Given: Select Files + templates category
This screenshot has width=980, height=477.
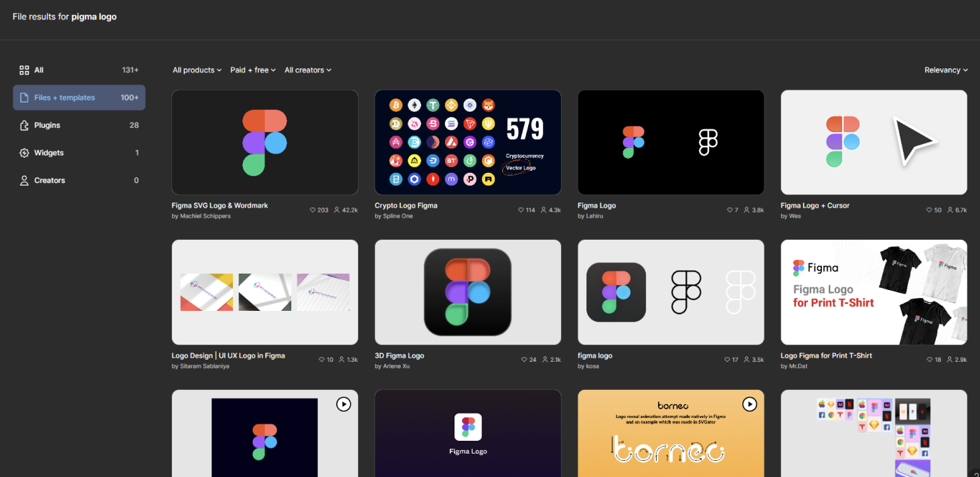Looking at the screenshot, I should click(79, 98).
